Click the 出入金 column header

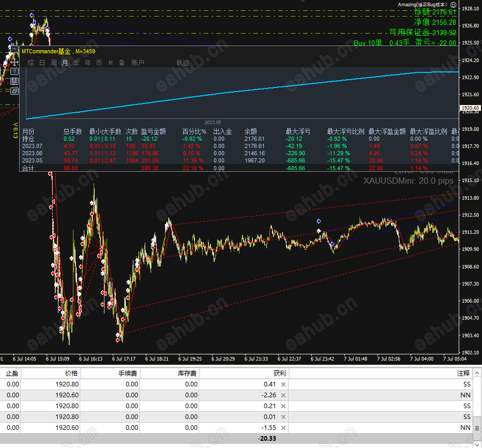222,131
